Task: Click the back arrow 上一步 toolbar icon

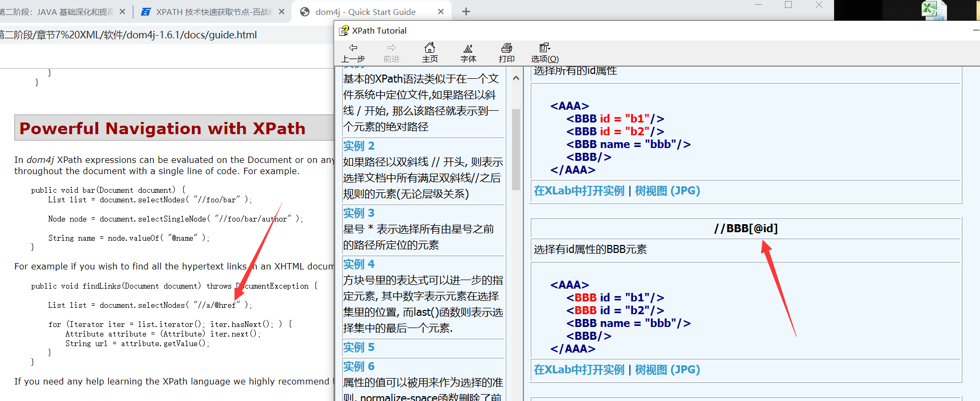Action: click(353, 53)
